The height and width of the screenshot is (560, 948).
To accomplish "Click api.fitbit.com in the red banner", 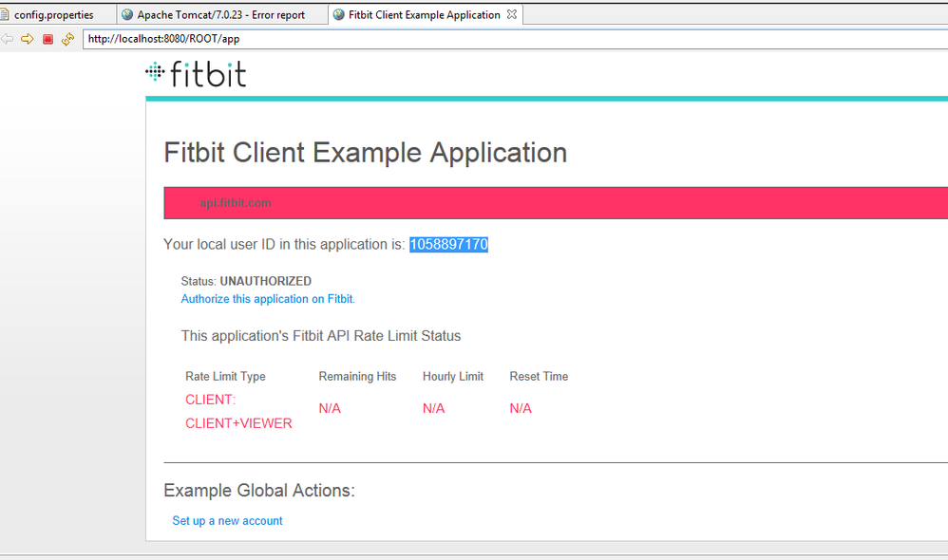I will point(236,203).
